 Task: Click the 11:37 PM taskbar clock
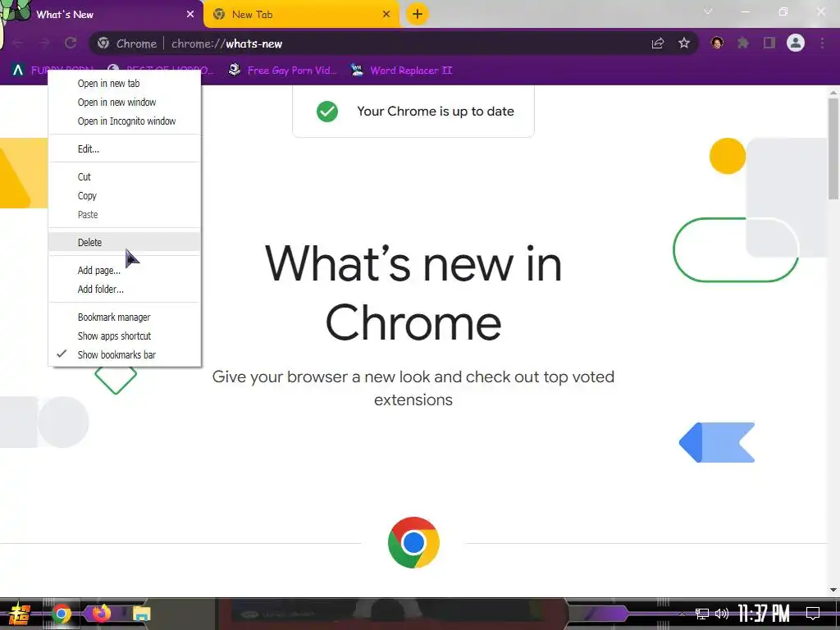click(x=764, y=614)
